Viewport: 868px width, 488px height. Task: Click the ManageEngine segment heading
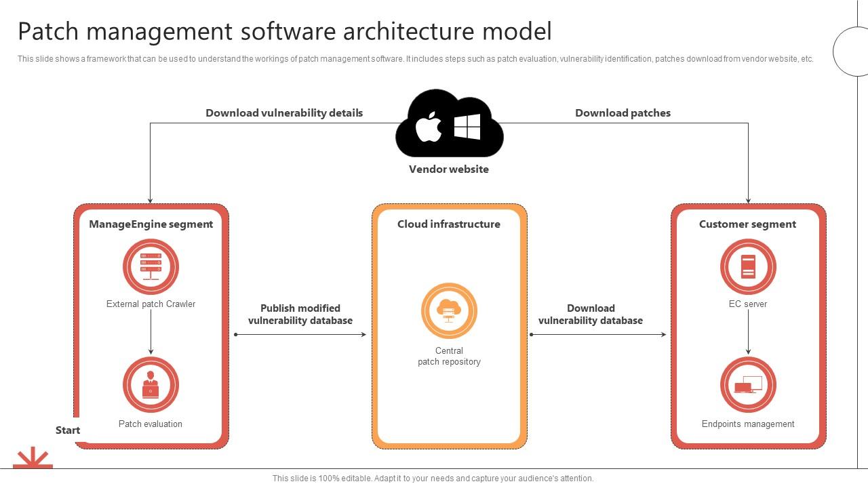(151, 224)
